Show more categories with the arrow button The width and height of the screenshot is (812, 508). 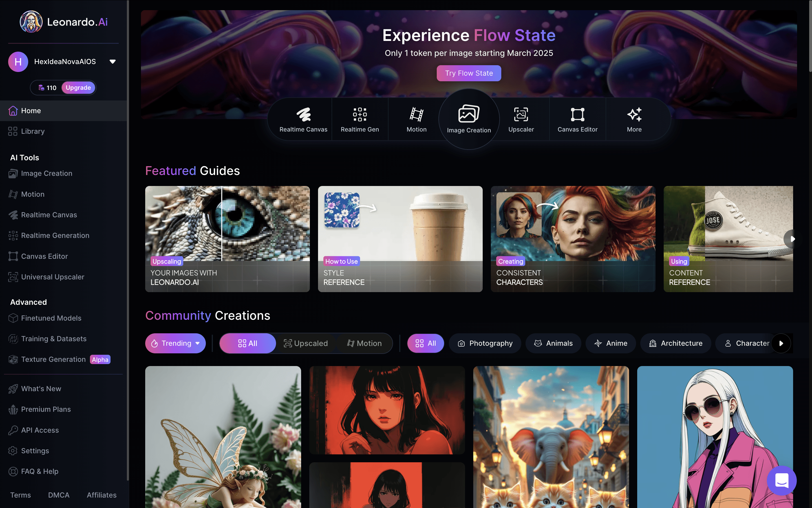point(781,343)
